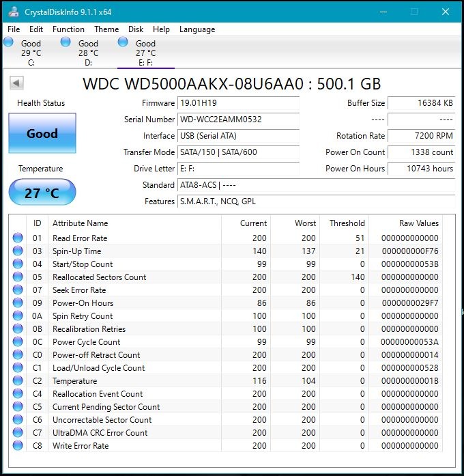
Task: Click the E: F: drive health orb
Action: click(x=123, y=42)
